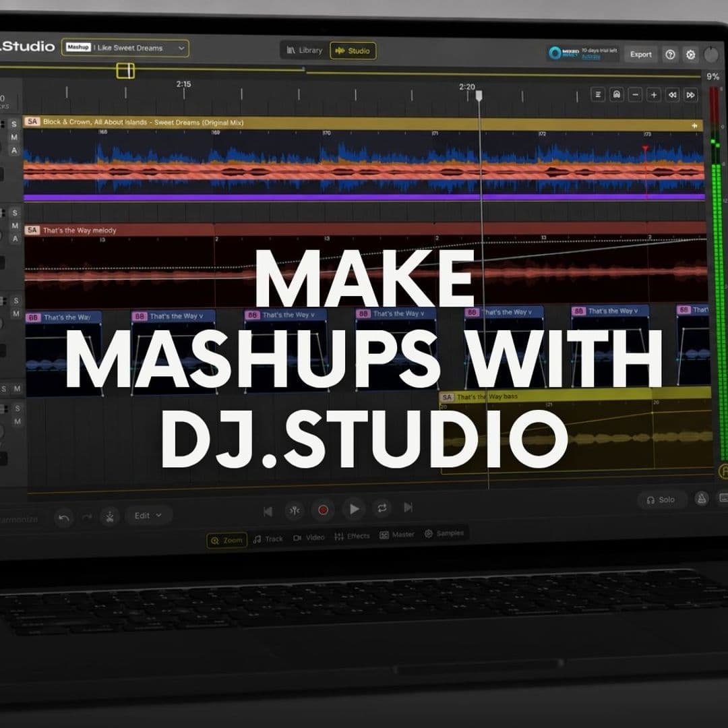Open the Samples bottom tab
Image resolution: width=728 pixels, height=728 pixels.
click(x=444, y=533)
